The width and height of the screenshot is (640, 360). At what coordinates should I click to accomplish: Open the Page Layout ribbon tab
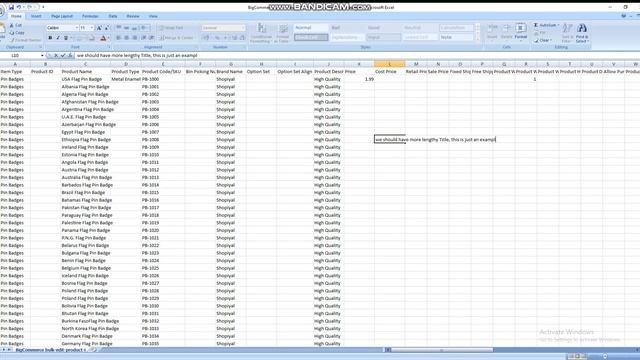[62, 16]
